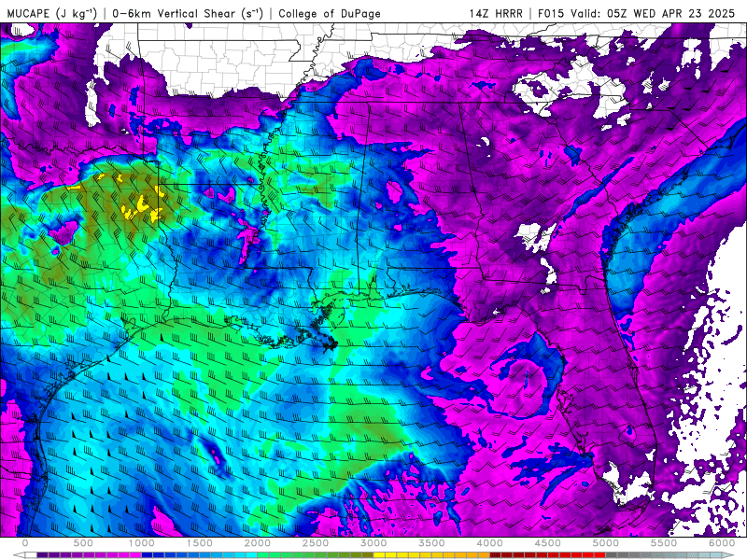The height and width of the screenshot is (560, 747).
Task: Click the 1500 label on the color scale
Action: tap(199, 543)
